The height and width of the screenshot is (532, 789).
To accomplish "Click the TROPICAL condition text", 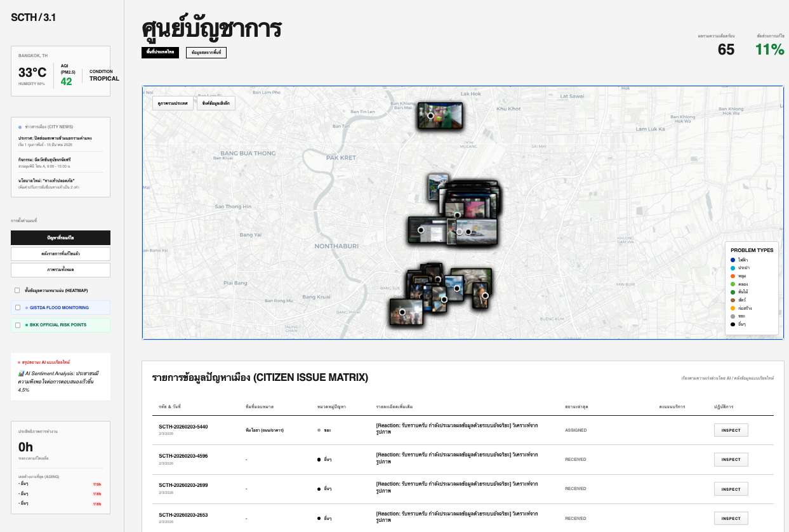I will click(x=104, y=79).
